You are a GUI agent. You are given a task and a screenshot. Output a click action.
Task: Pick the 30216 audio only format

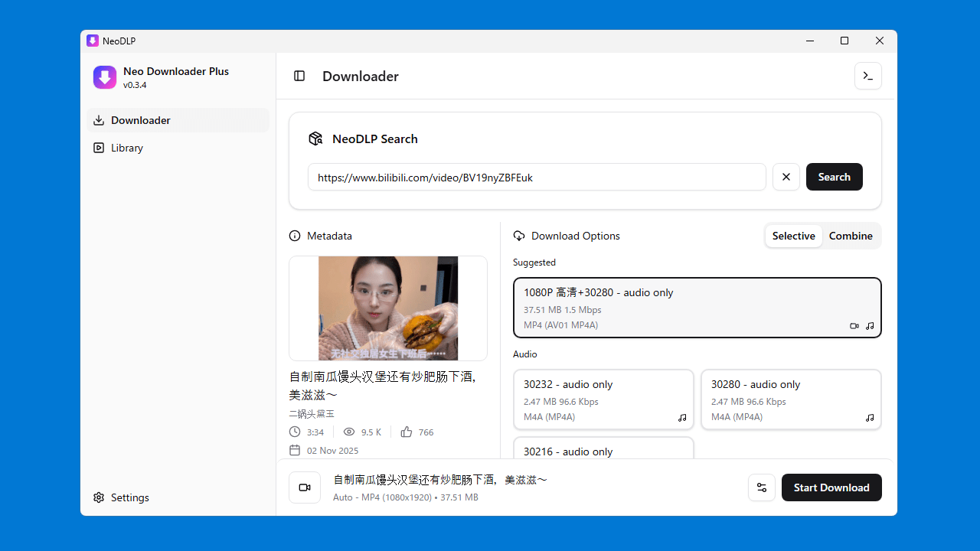pos(603,449)
